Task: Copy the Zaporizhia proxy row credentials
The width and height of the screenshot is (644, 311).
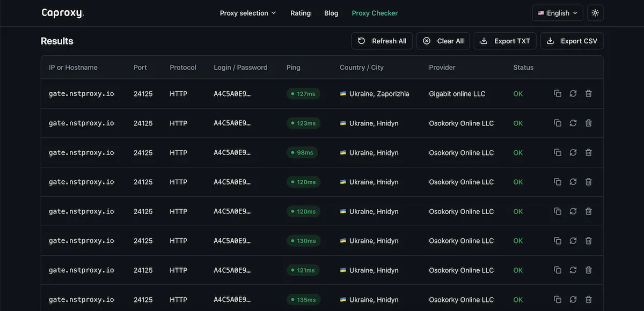Action: tap(557, 93)
